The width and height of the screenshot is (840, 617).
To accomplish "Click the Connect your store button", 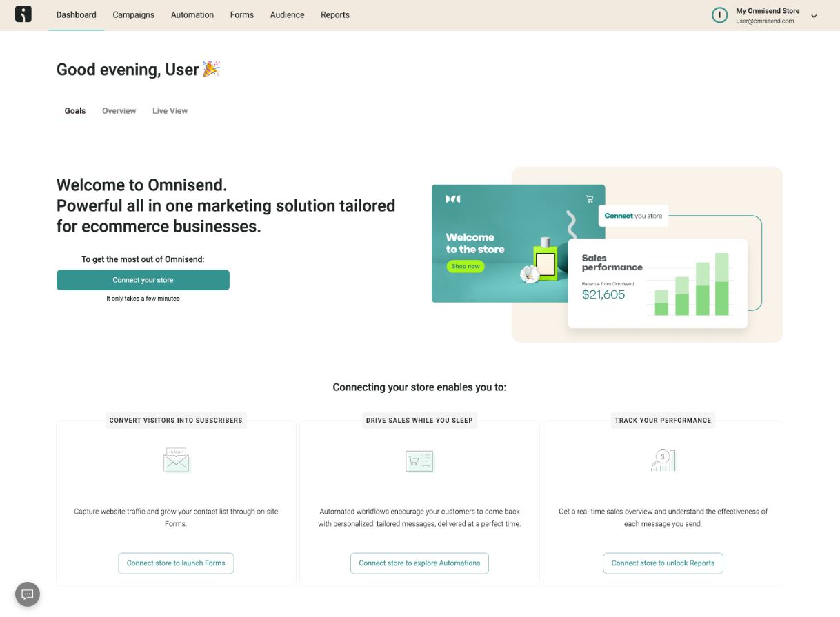I will (143, 280).
